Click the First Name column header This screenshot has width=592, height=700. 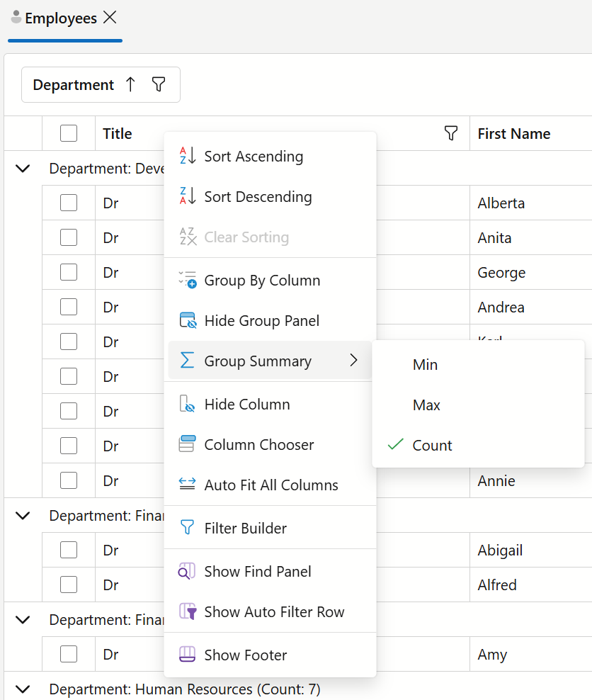coord(531,133)
